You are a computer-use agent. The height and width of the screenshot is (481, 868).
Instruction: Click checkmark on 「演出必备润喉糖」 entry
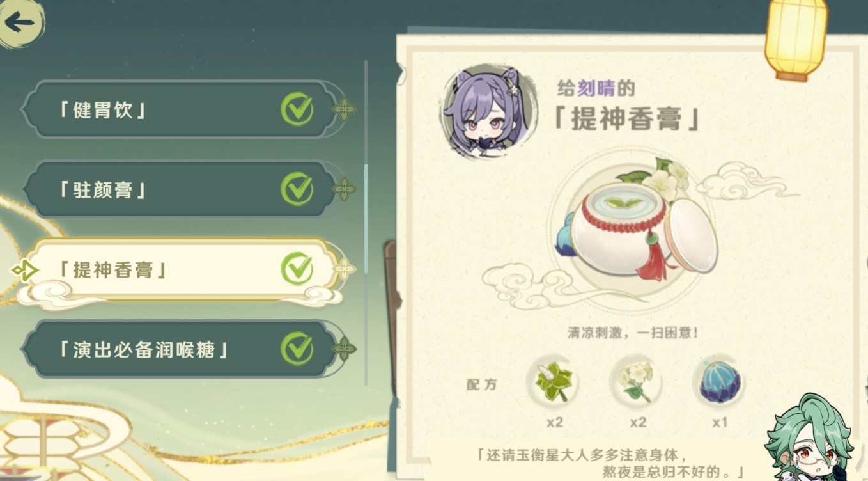click(x=297, y=349)
